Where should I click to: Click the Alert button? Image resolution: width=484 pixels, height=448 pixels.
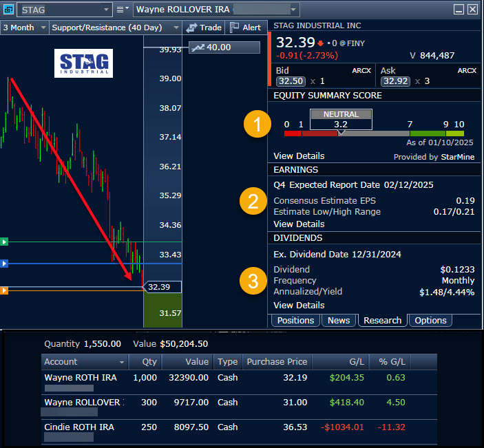click(x=245, y=28)
